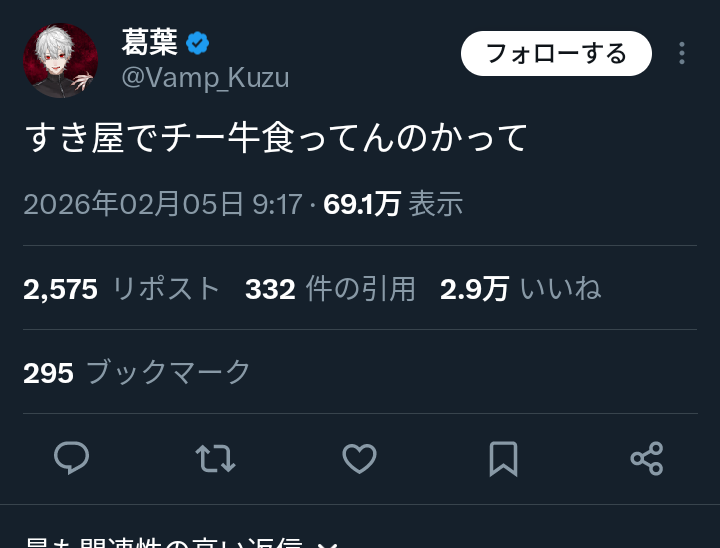Screen dimensions: 720x548
Task: Open the share icon menu
Action: coord(647,458)
